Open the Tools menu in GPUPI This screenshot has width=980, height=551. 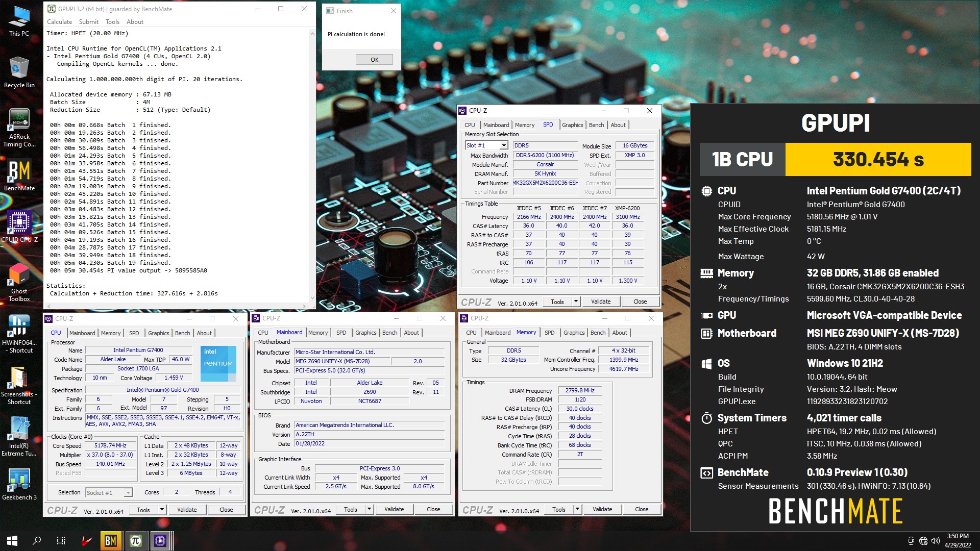click(112, 22)
